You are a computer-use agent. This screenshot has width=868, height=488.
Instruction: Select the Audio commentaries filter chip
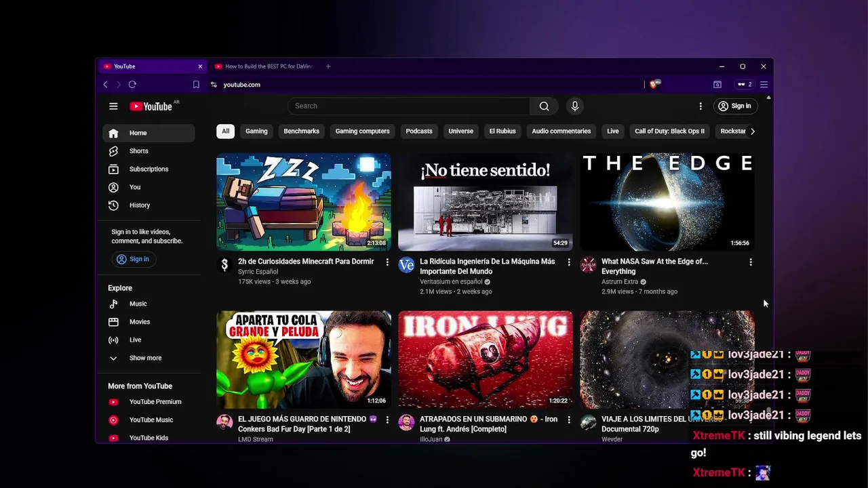(561, 131)
